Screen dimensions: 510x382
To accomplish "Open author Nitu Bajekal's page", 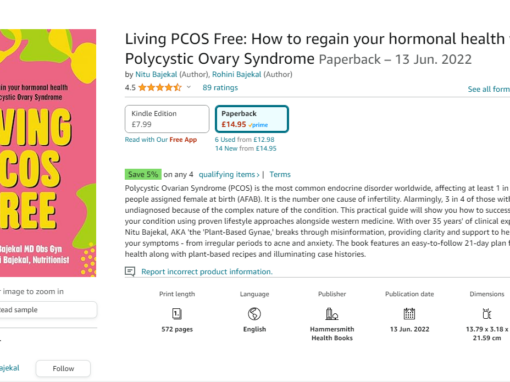I will point(156,74).
